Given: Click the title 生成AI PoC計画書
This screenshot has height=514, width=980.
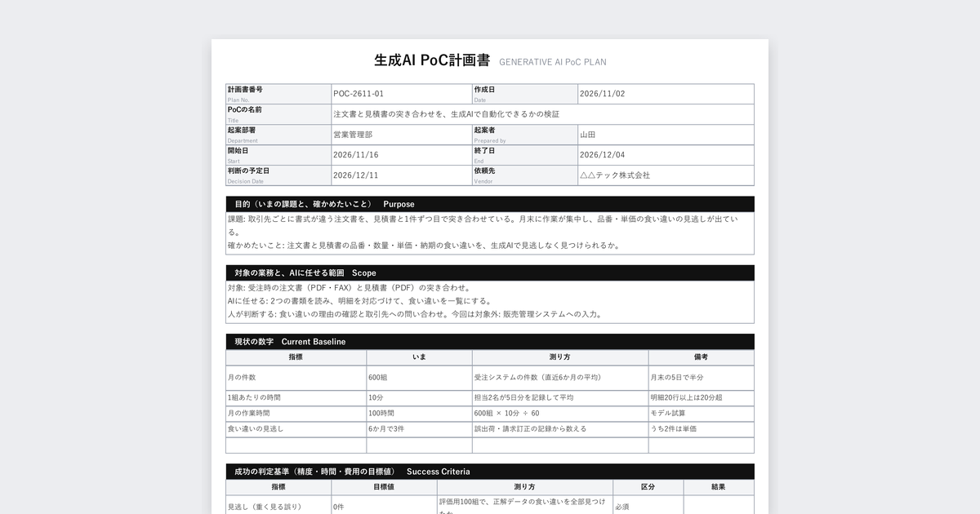Looking at the screenshot, I should (431, 60).
